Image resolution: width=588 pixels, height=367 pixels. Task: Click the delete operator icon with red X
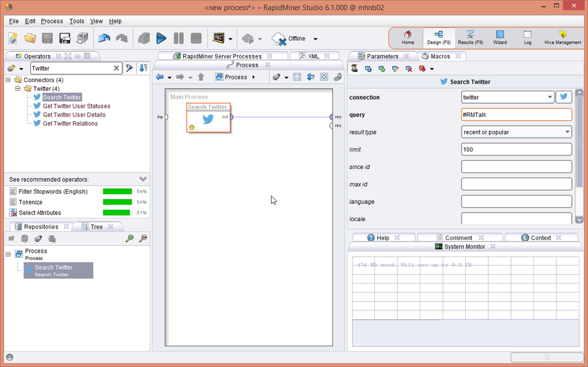tap(409, 69)
